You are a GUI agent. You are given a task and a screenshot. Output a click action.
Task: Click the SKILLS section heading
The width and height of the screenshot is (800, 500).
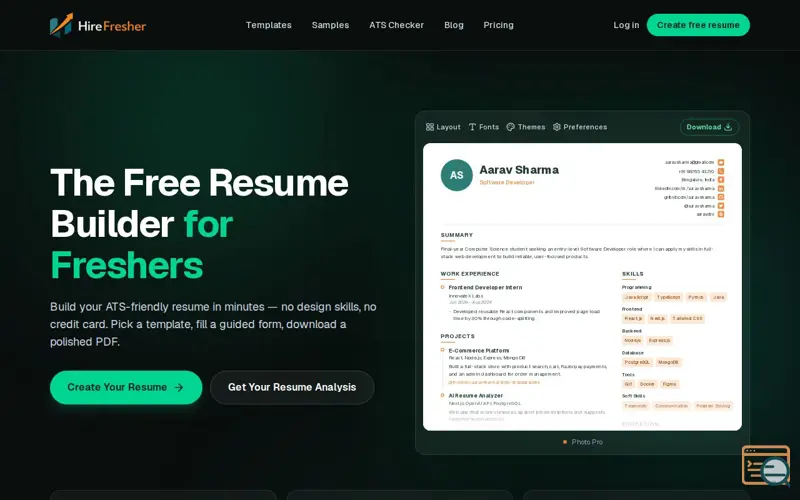[633, 274]
